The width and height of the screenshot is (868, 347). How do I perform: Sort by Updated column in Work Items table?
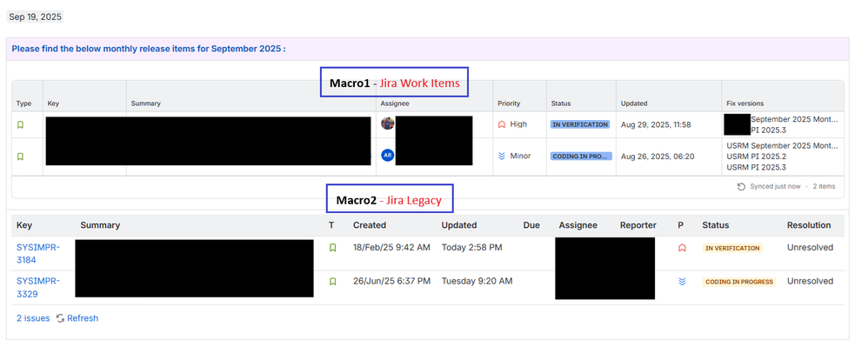tap(634, 103)
